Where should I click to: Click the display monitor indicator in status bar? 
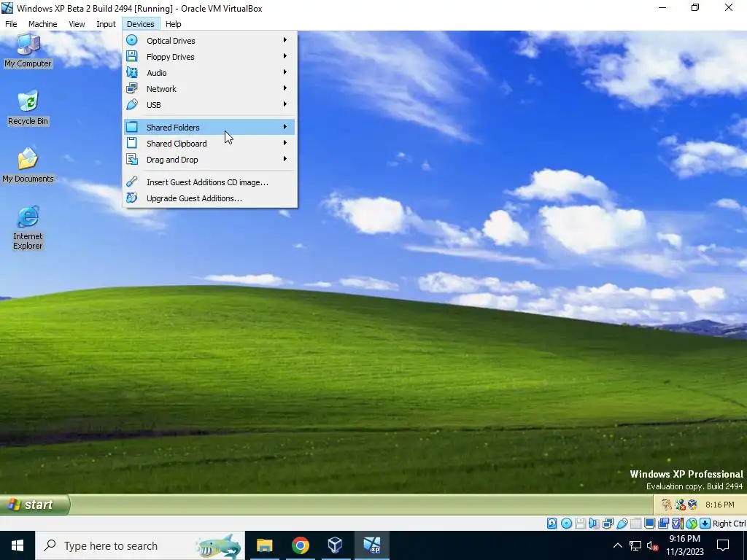click(x=649, y=524)
